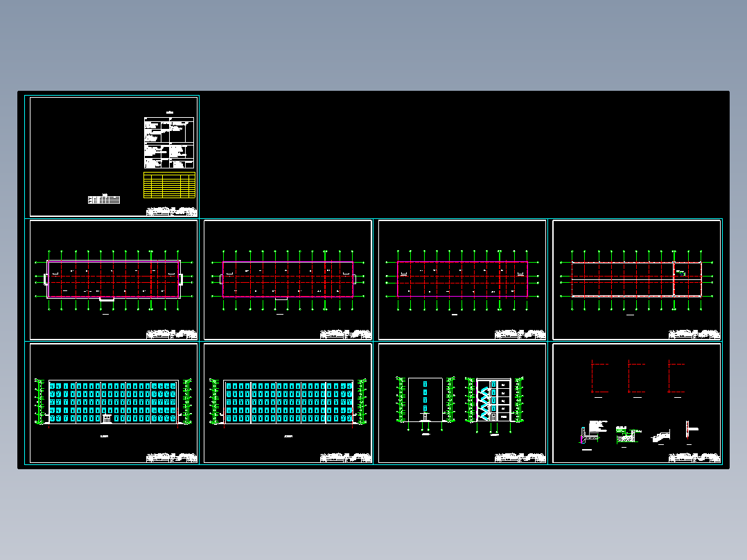Select the yellow schedule table on notes sheet
Viewport: 747px width, 560px height.
169,185
